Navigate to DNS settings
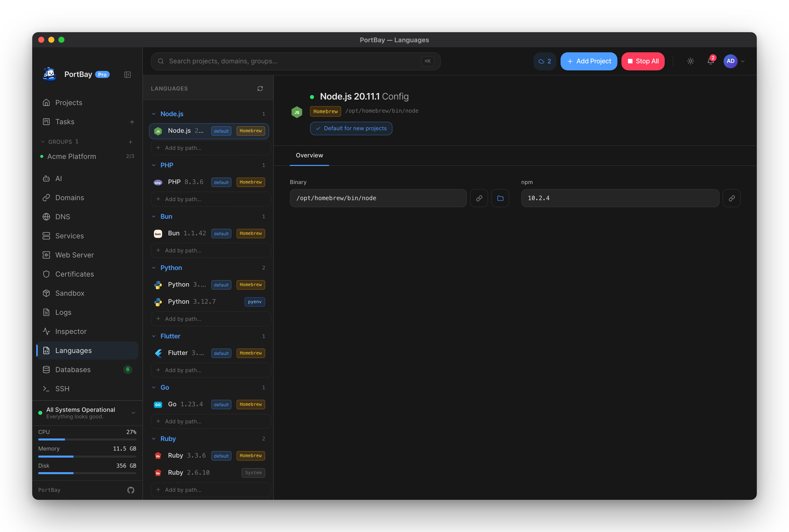The width and height of the screenshot is (789, 532). (87, 217)
